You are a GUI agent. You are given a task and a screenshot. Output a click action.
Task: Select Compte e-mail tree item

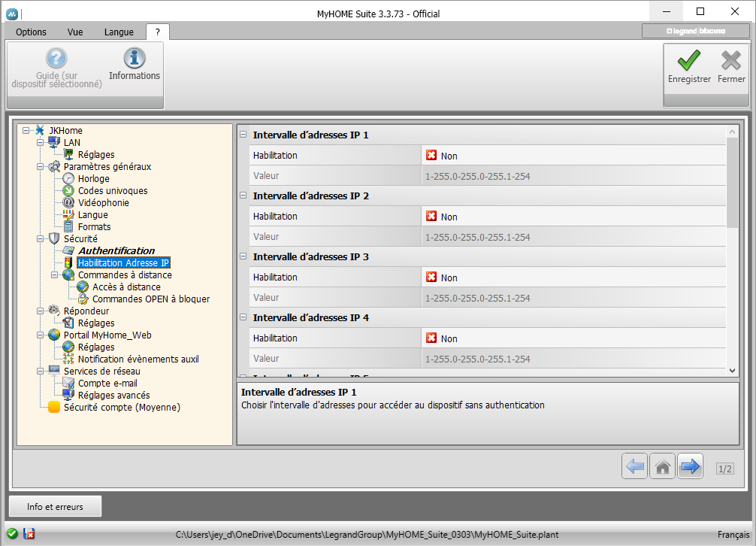107,383
